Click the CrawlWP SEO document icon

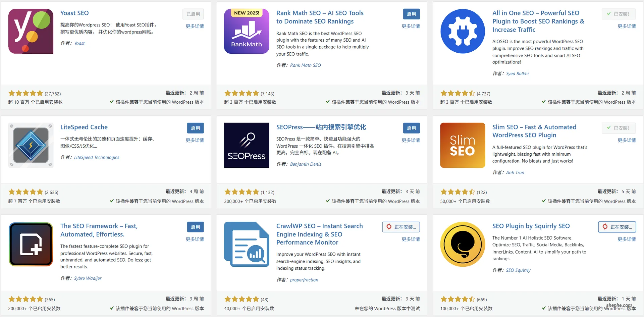(x=247, y=244)
